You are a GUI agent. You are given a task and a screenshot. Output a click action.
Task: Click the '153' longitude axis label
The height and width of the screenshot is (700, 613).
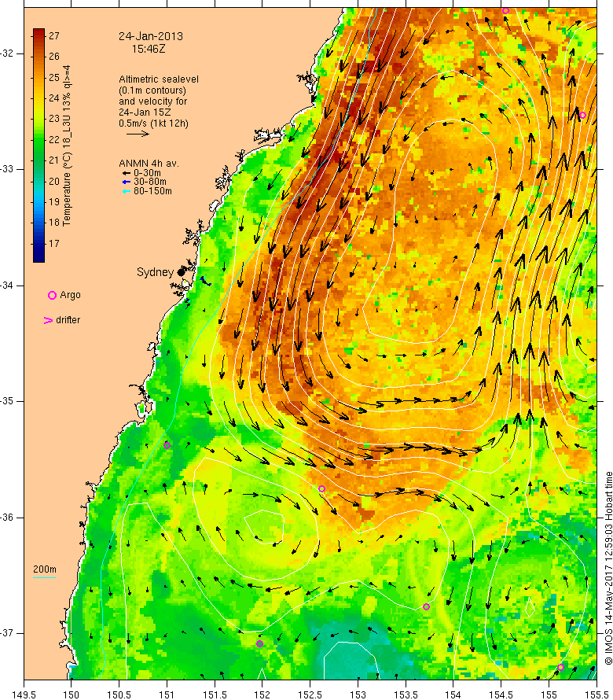(x=358, y=694)
